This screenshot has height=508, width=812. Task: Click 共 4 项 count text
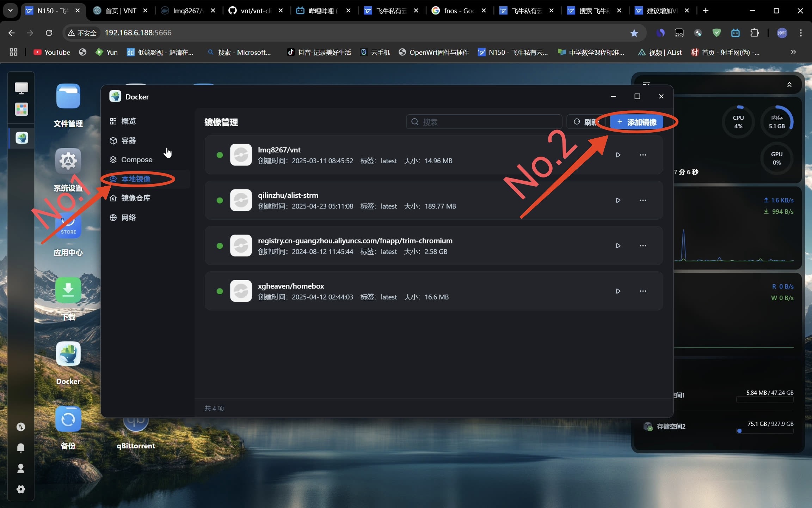214,408
